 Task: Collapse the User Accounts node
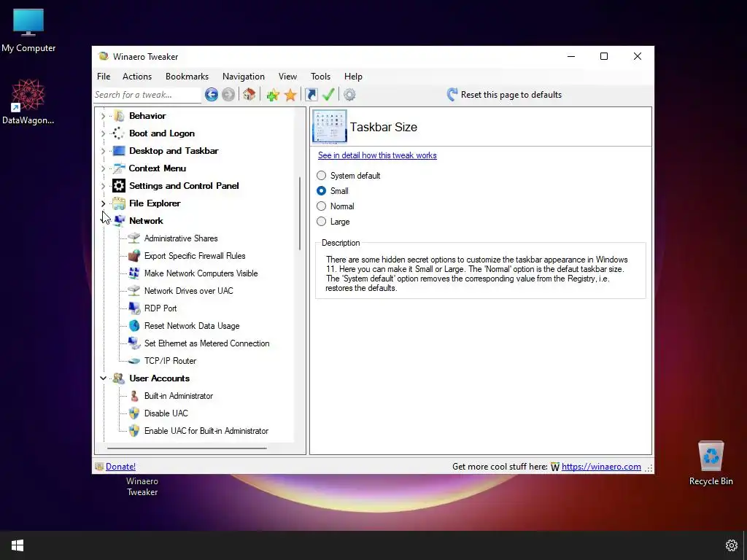point(104,378)
